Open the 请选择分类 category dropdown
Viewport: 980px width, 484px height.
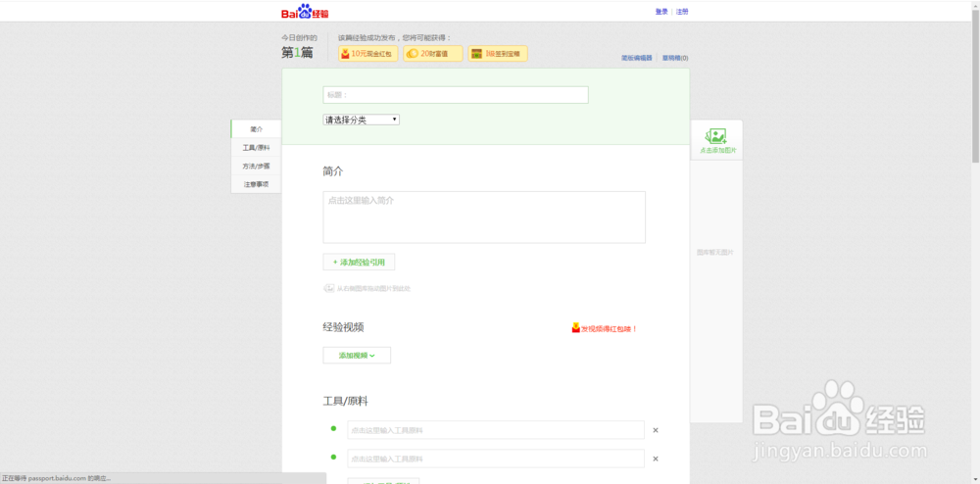coord(362,120)
